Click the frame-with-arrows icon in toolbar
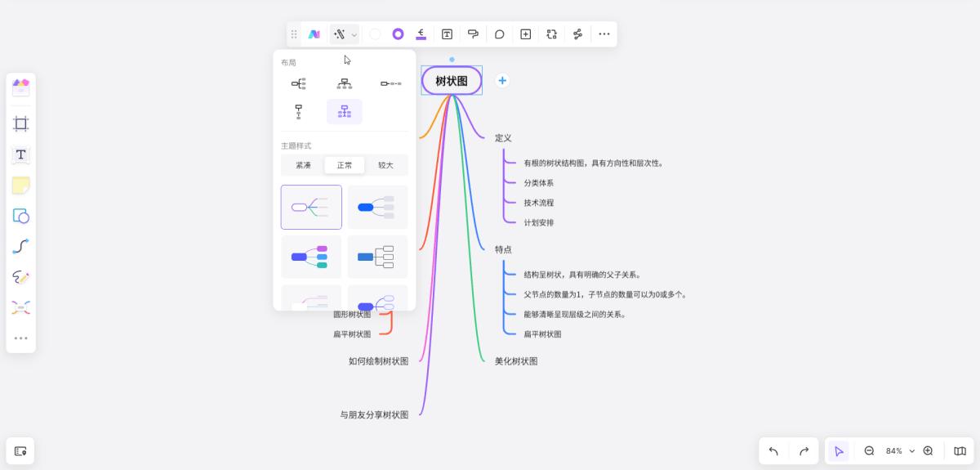Viewport: 980px width, 470px height. click(x=551, y=34)
